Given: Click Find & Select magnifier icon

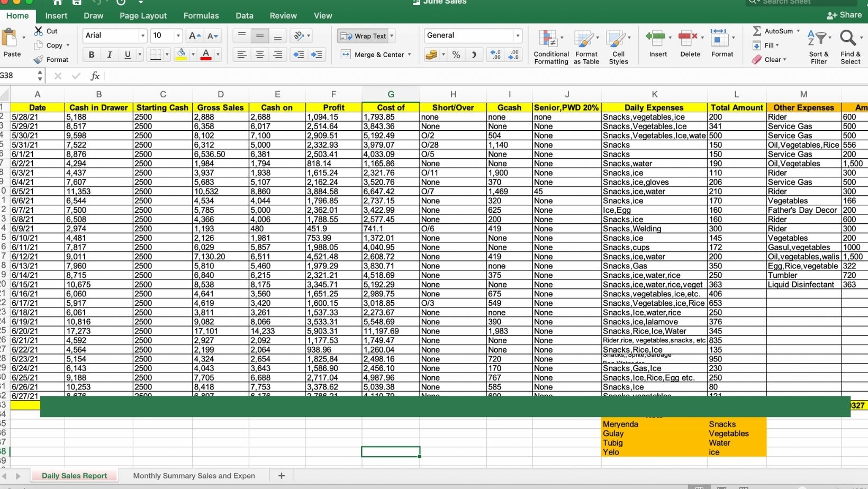Looking at the screenshot, I should [847, 39].
